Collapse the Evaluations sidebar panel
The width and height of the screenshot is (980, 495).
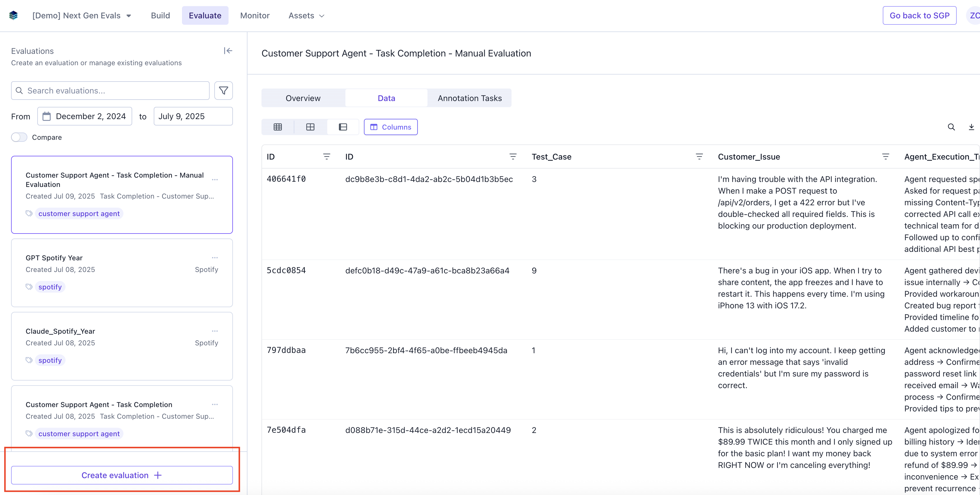pyautogui.click(x=228, y=51)
